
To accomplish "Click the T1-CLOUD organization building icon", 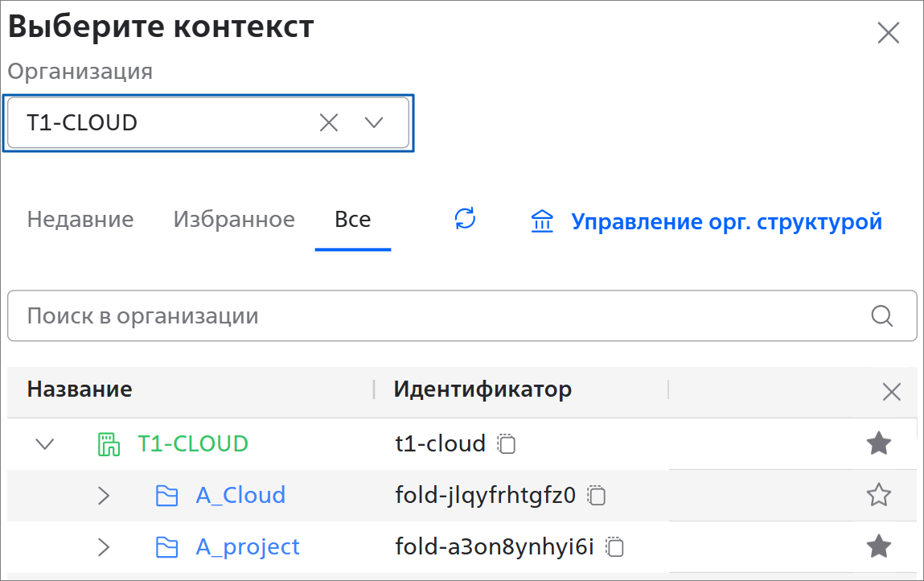I will tap(108, 444).
